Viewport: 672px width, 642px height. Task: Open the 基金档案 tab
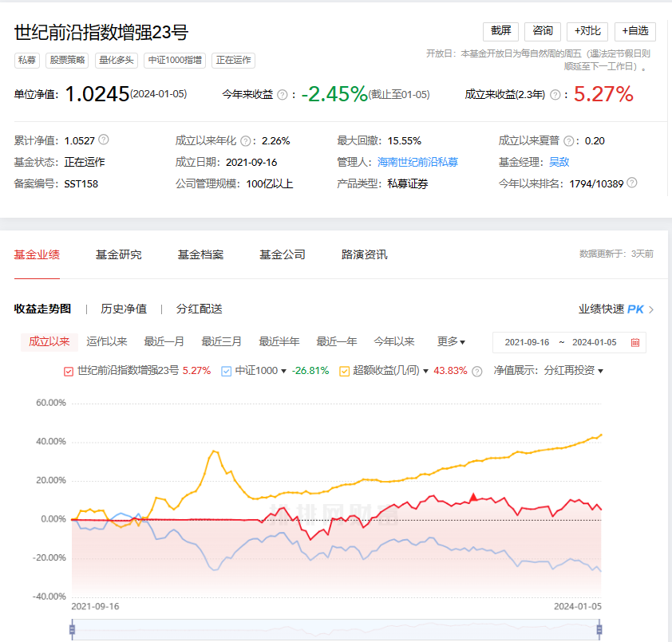click(200, 255)
